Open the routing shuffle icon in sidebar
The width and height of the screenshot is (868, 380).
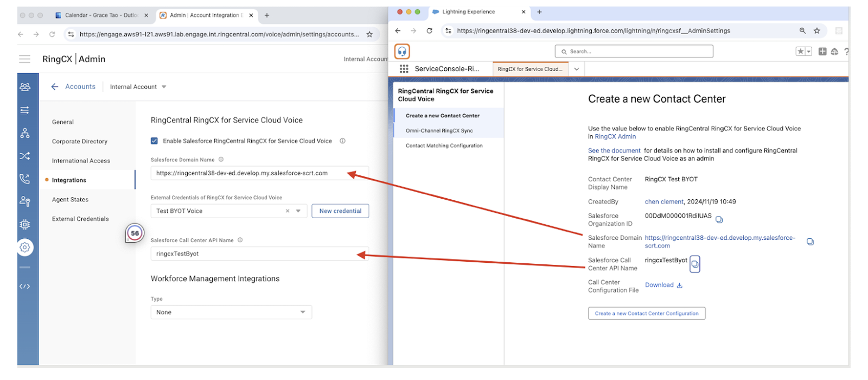[x=25, y=156]
